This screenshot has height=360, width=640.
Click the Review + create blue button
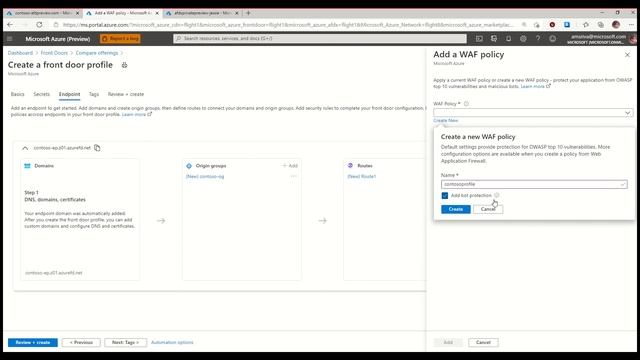point(33,342)
